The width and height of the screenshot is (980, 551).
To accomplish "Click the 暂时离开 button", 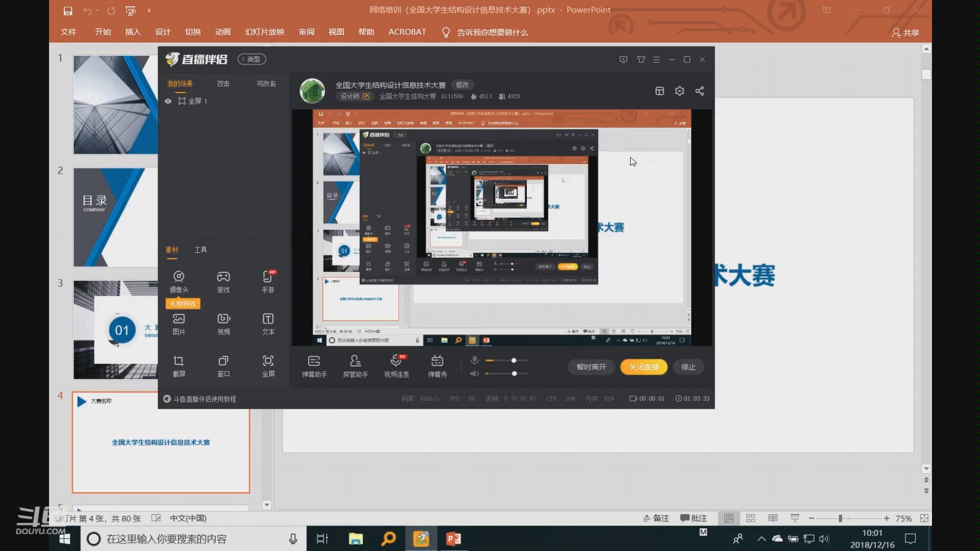I will pyautogui.click(x=591, y=367).
